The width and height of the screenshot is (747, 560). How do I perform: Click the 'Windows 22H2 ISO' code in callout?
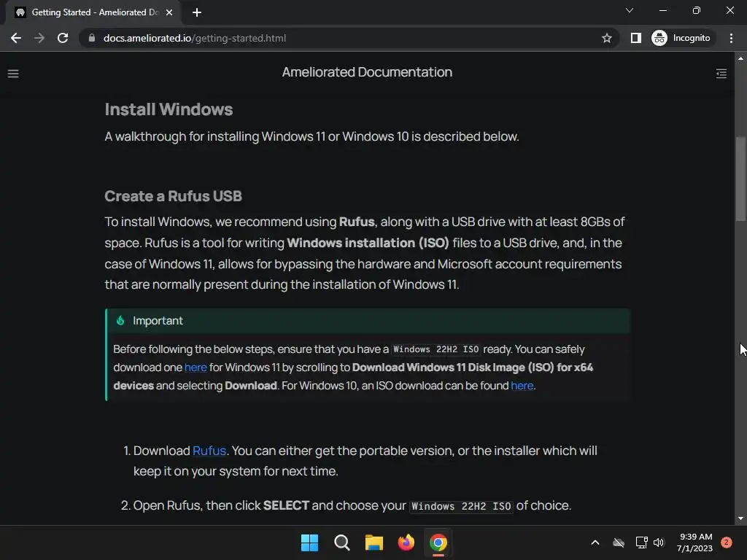click(x=436, y=349)
